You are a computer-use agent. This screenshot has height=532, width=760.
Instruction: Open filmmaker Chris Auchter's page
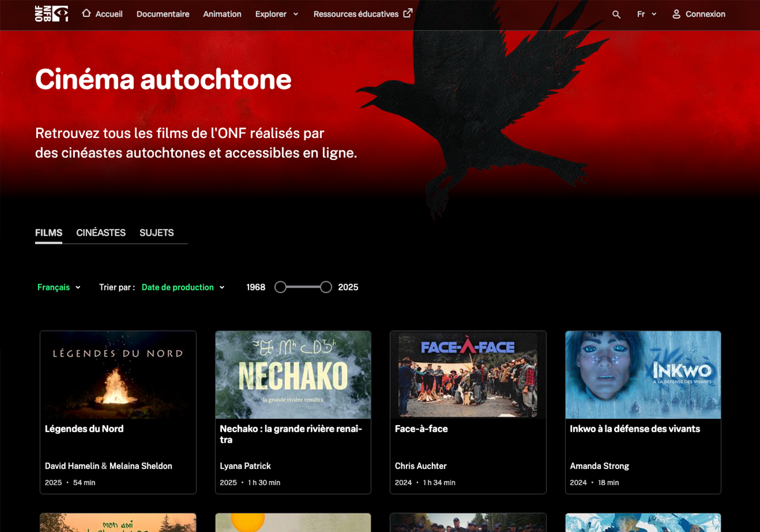(x=421, y=466)
